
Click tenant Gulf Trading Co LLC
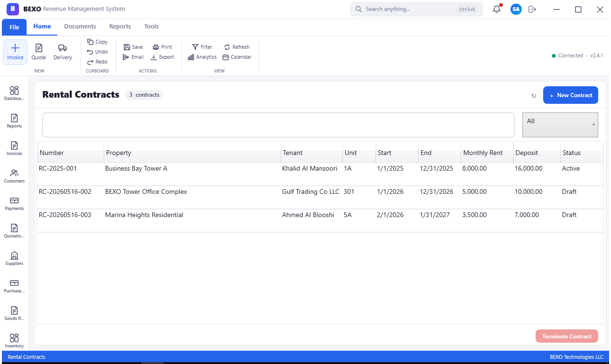point(311,191)
